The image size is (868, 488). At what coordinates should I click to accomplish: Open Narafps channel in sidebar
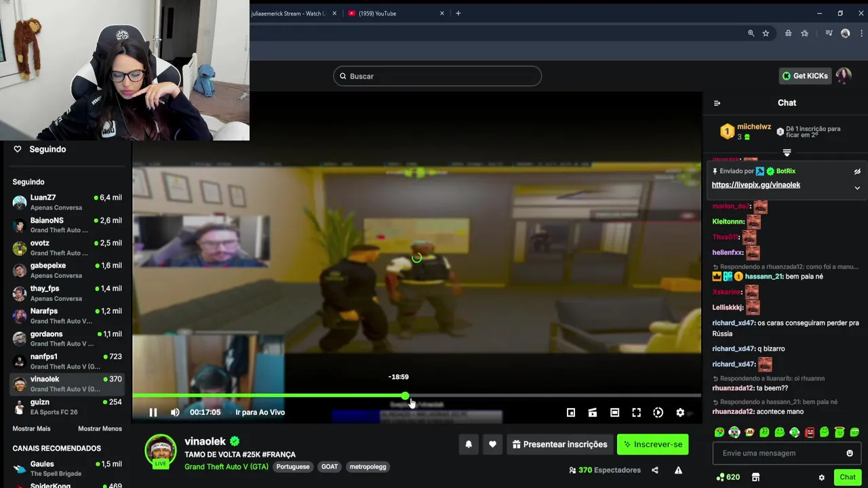66,316
